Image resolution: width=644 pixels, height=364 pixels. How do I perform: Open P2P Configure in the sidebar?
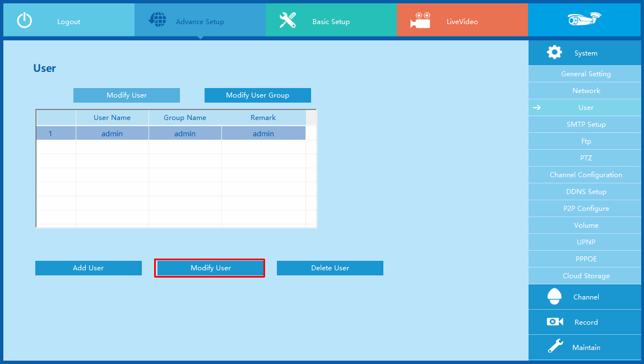(585, 209)
